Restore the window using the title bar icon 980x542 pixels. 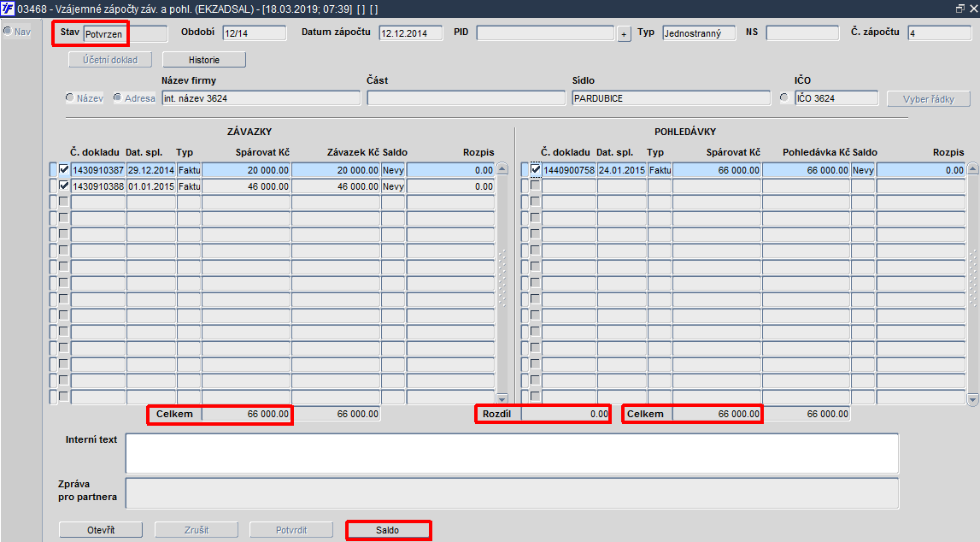click(960, 9)
